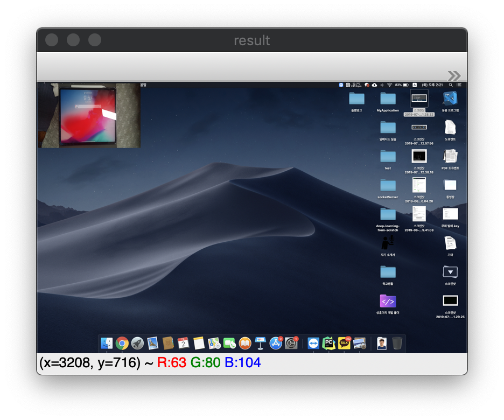Open the Trash in the dock
The height and width of the screenshot is (420, 504).
pos(397,343)
